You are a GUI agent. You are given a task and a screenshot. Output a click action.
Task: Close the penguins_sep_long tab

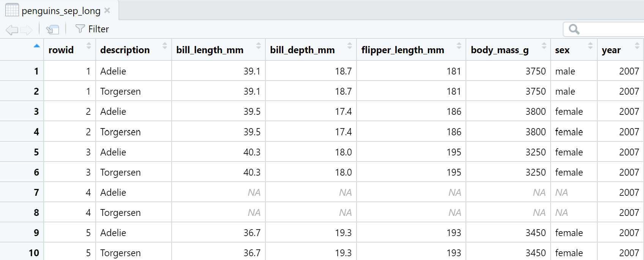[107, 10]
